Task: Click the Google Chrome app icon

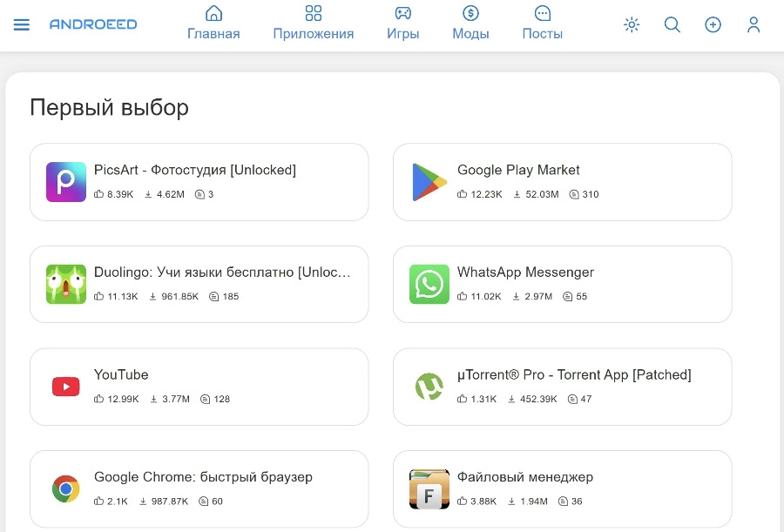Action: click(x=65, y=488)
